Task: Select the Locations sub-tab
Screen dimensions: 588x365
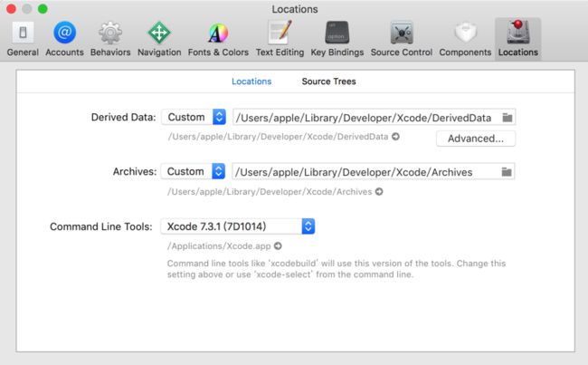Action: tap(251, 82)
